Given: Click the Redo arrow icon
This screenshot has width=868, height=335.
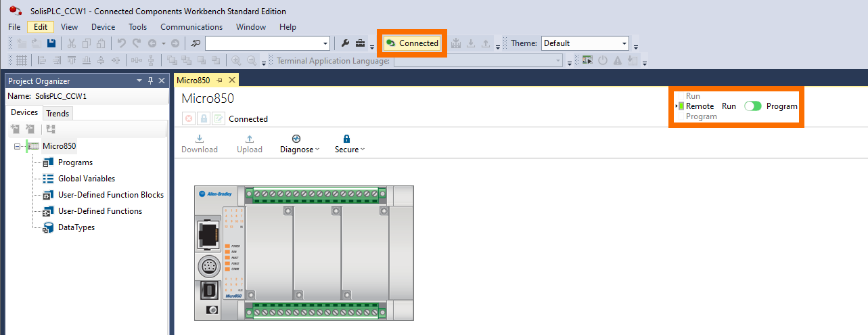Looking at the screenshot, I should point(137,43).
